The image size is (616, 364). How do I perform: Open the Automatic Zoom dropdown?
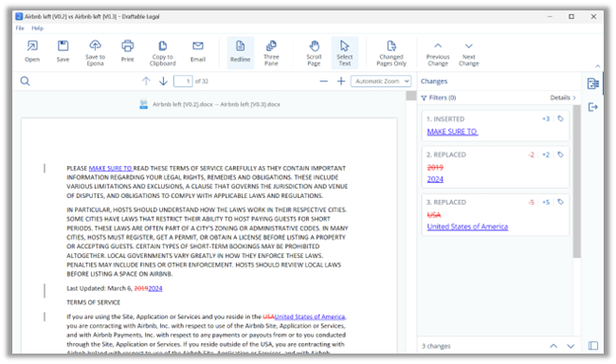click(381, 81)
